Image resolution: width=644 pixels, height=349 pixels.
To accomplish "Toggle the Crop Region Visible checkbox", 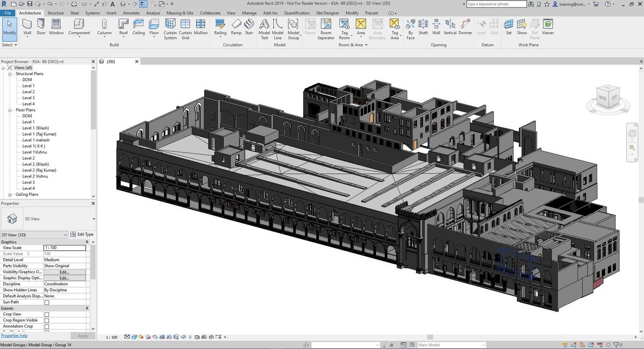I will tap(47, 320).
